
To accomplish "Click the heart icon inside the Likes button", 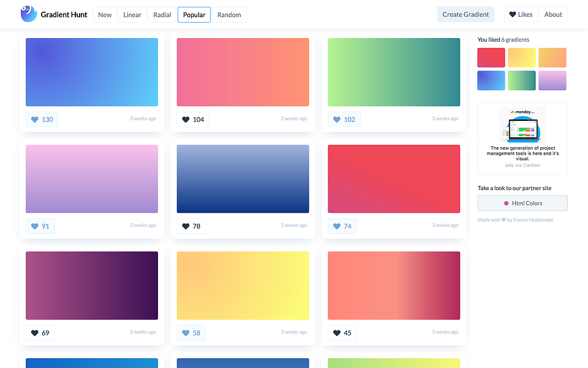I will [x=512, y=13].
